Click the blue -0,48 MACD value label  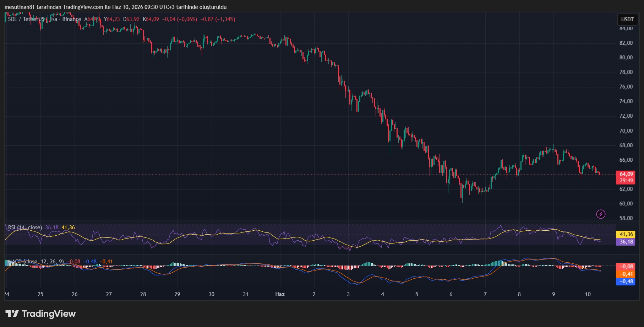coord(626,282)
